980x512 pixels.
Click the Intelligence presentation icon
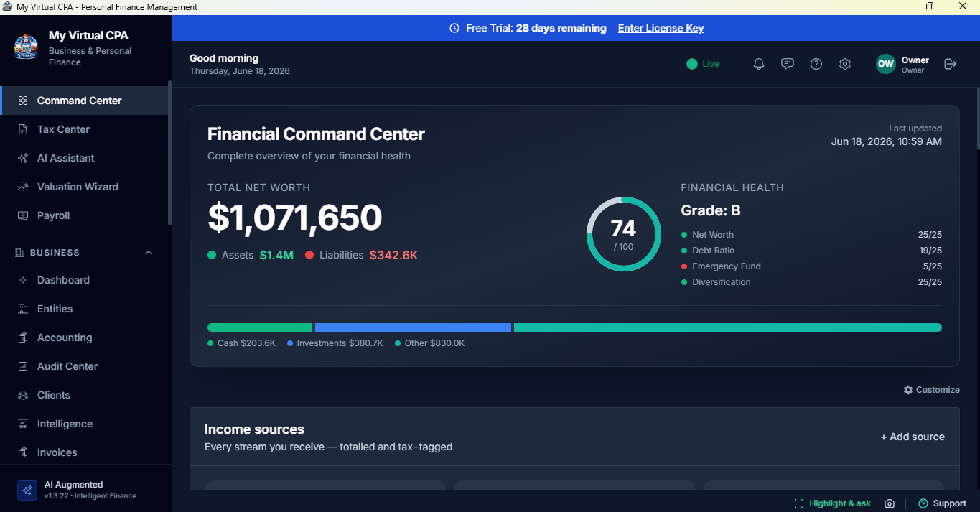click(23, 424)
